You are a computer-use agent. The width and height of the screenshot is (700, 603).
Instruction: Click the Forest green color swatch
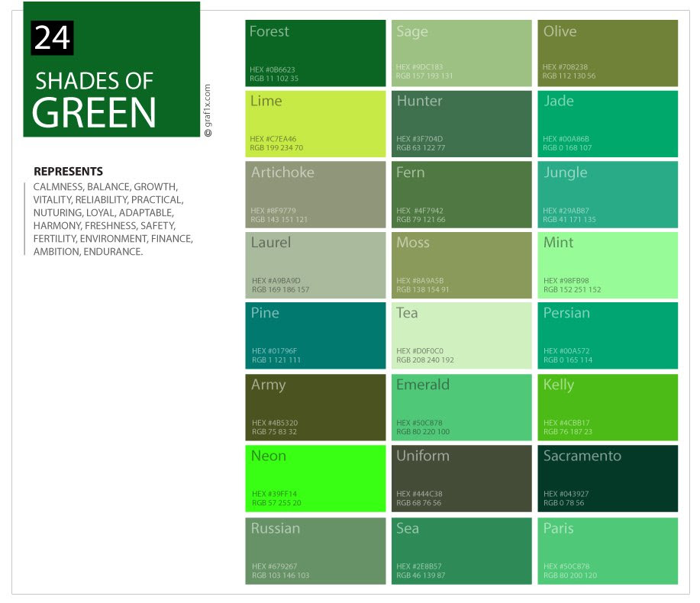tap(315, 53)
